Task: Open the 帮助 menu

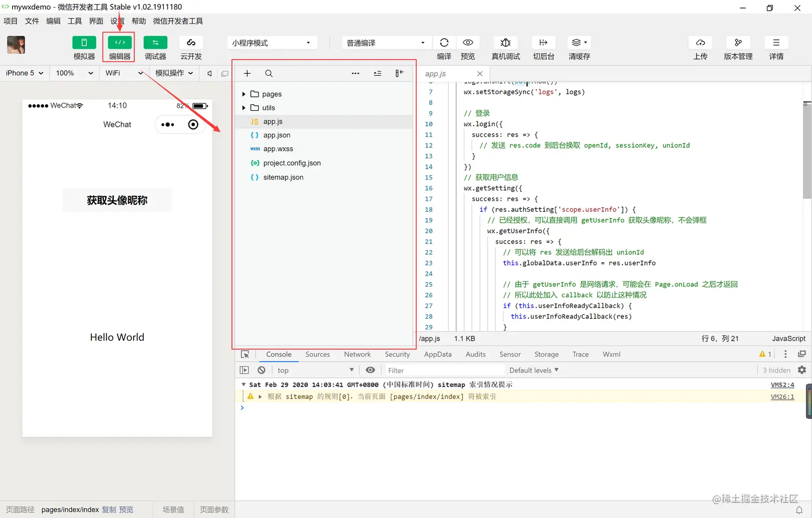Action: coord(139,21)
